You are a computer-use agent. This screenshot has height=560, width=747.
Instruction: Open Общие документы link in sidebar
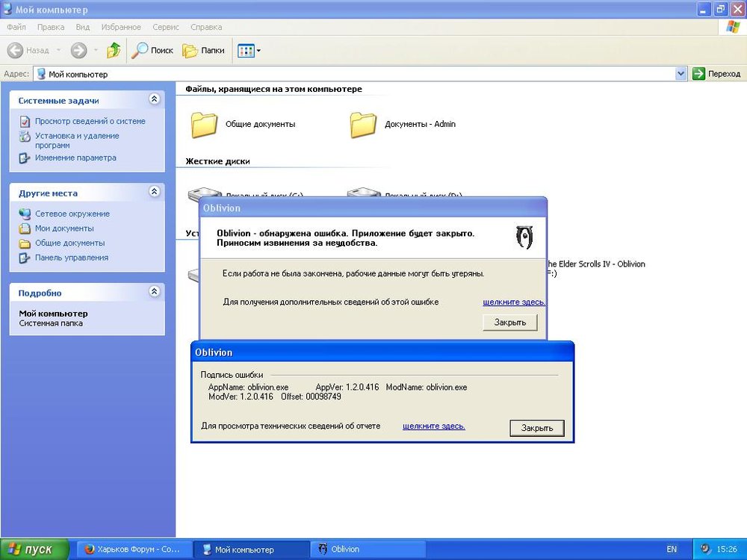(x=70, y=243)
